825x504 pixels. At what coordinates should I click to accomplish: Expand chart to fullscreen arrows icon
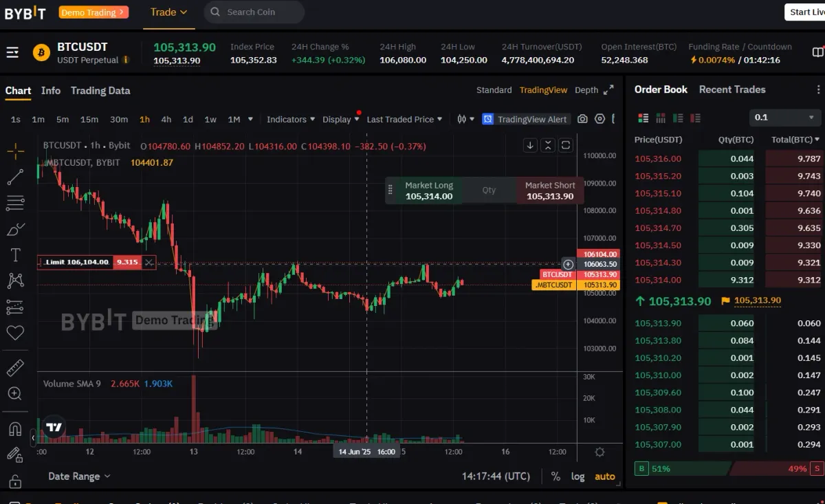608,90
